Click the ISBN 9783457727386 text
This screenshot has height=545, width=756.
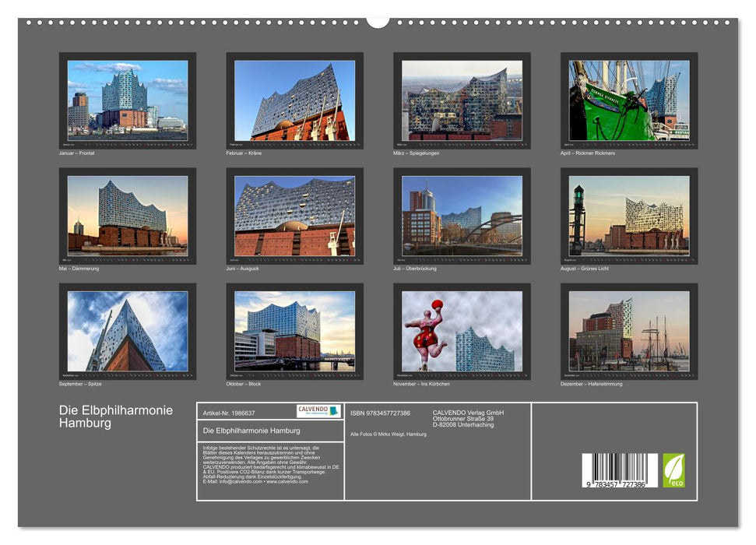(379, 412)
